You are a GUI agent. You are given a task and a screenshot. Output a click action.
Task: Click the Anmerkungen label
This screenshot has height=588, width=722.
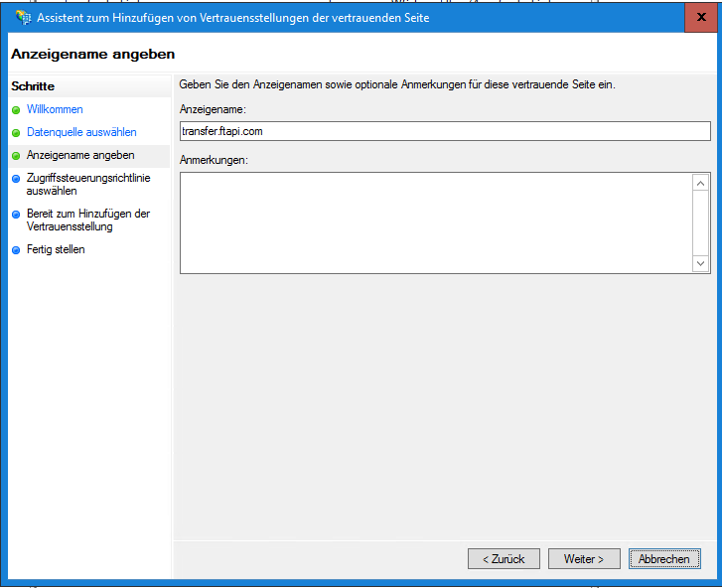(x=214, y=160)
